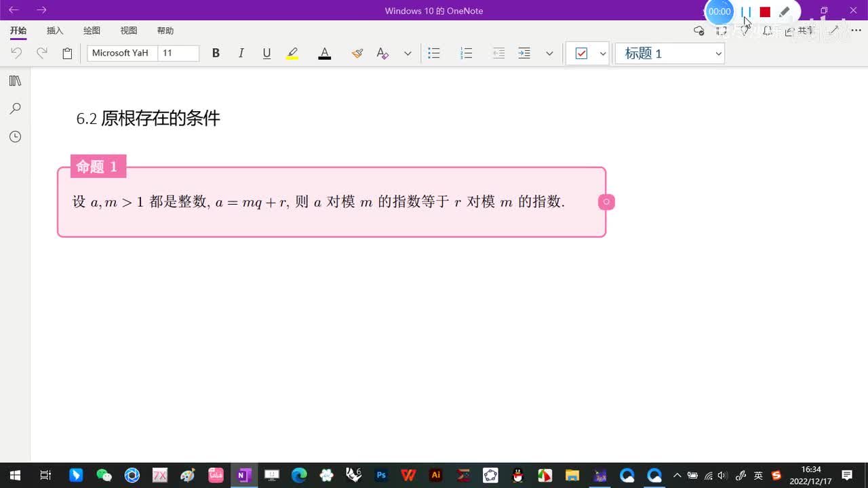Image resolution: width=868 pixels, height=488 pixels.
Task: Click the 共享 share button
Action: click(x=800, y=30)
